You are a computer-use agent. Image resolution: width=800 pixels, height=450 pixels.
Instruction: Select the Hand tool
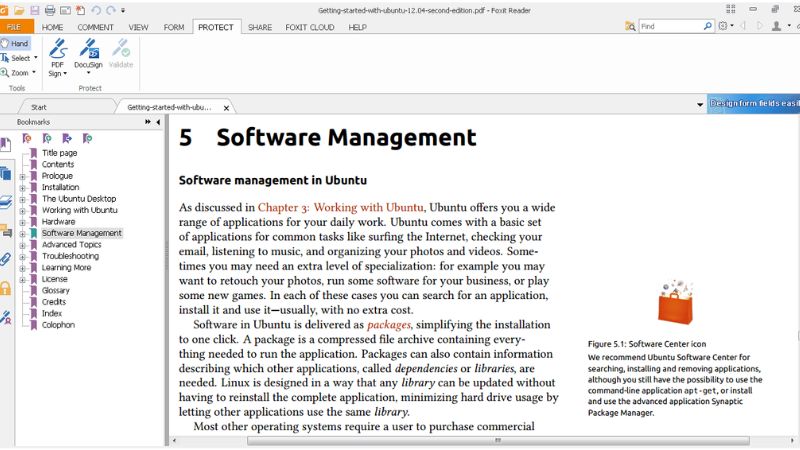[15, 44]
